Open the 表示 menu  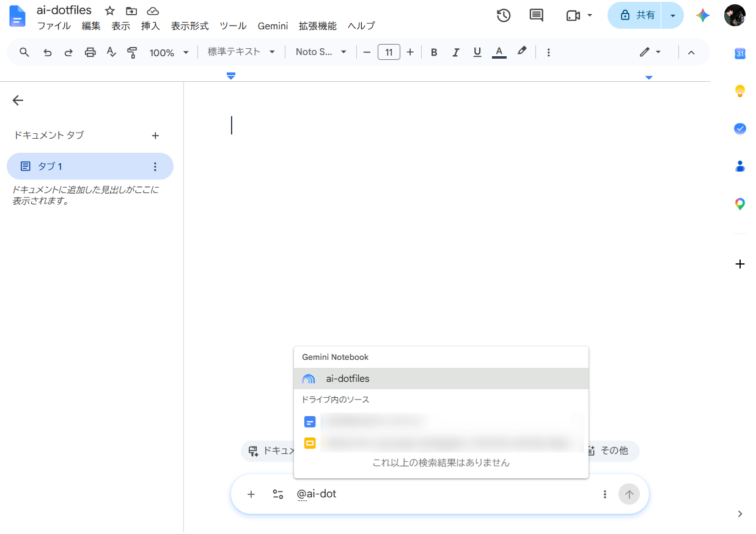coord(120,26)
